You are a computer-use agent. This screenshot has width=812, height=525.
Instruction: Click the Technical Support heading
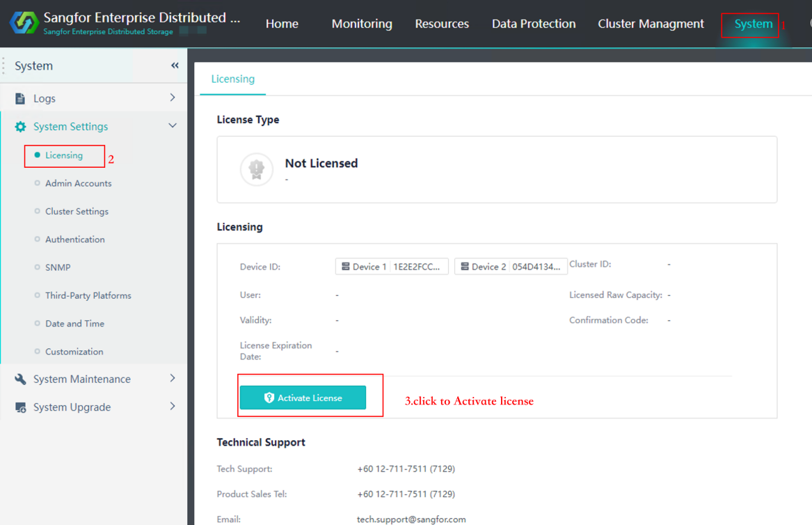click(x=260, y=442)
